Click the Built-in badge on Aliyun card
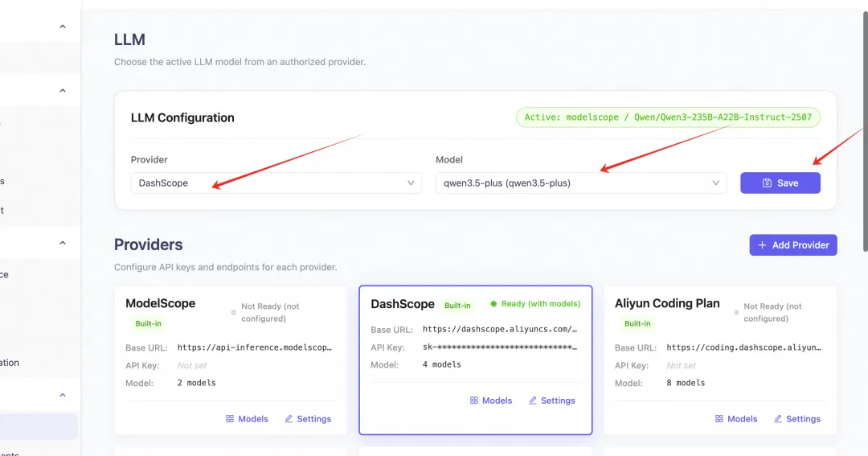Screen dimensions: 868x456 pos(637,323)
